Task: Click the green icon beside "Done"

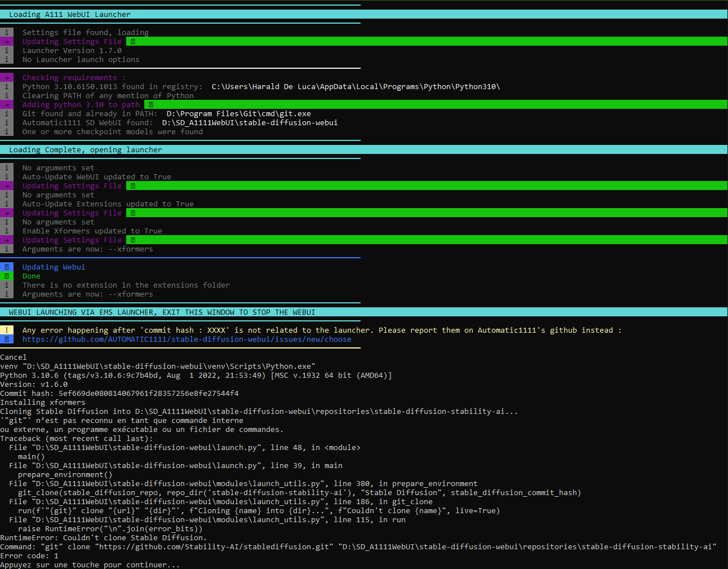Action: click(x=7, y=276)
